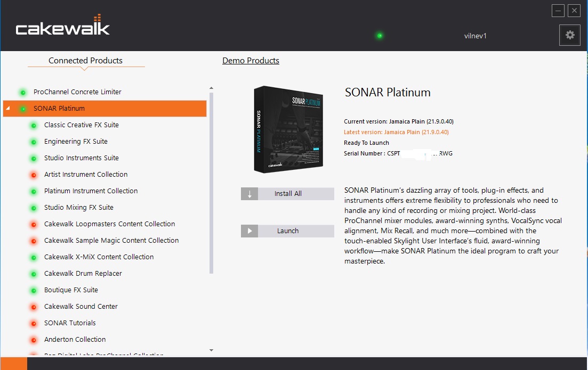The image size is (588, 370).
Task: Close the Cakewalk window
Action: 574,11
